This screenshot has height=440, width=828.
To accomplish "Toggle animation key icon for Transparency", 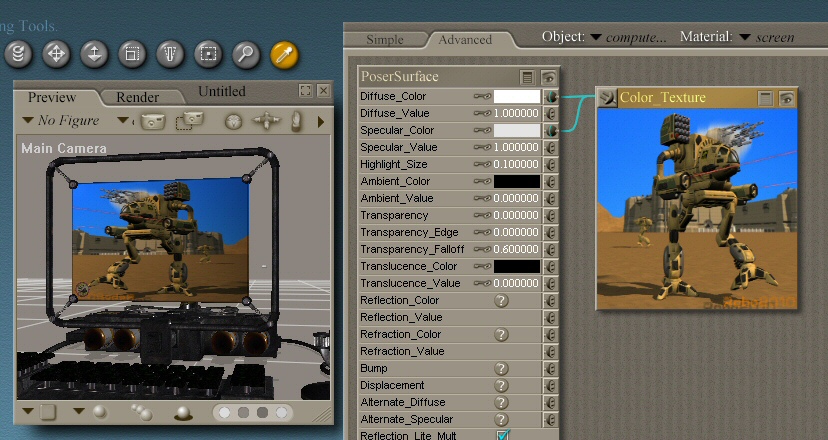I will [482, 215].
